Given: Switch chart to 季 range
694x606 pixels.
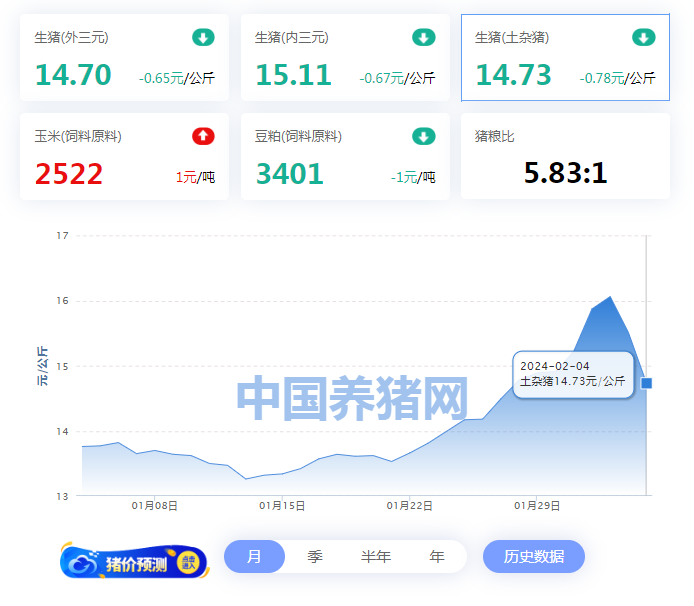Looking at the screenshot, I should pyautogui.click(x=315, y=557).
